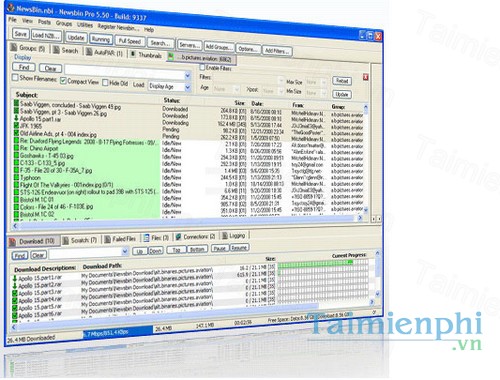Open the Posts menu
This screenshot has height=380, width=500.
coord(44,22)
